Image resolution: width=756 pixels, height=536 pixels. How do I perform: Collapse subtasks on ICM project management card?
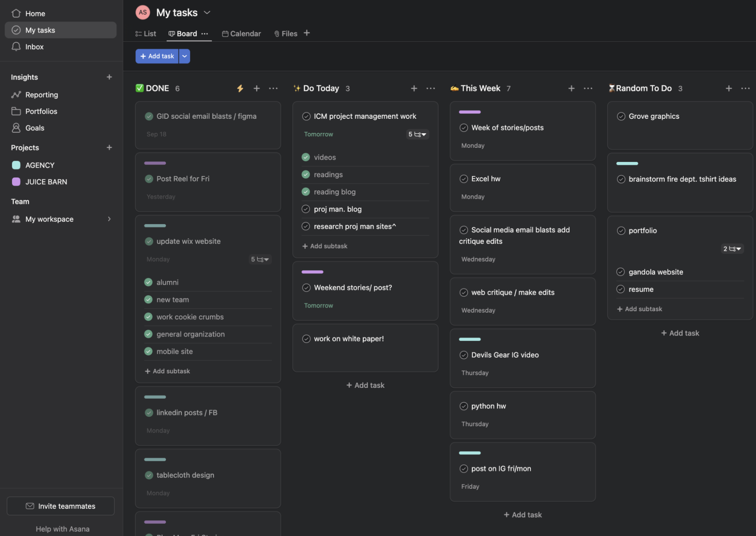tap(418, 134)
